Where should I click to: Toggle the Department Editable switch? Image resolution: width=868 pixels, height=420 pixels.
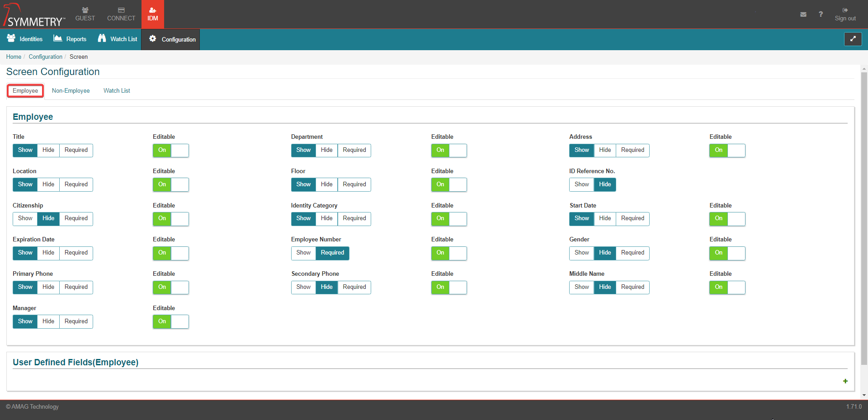point(449,150)
